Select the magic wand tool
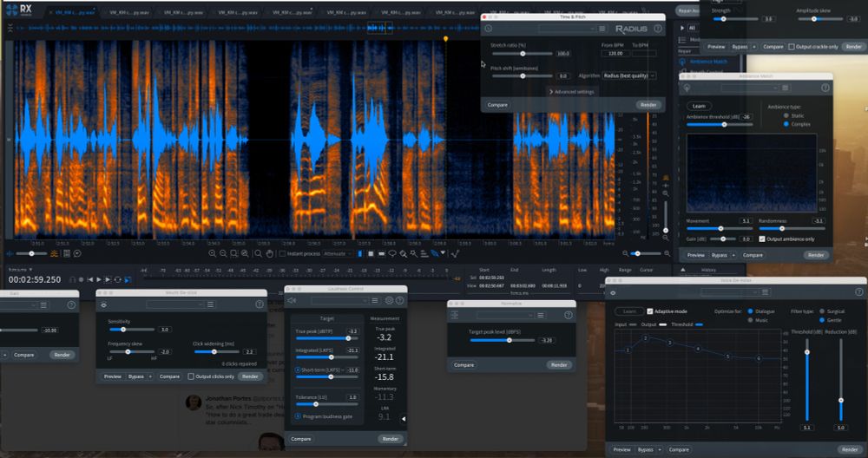The height and width of the screenshot is (458, 868). click(x=413, y=253)
